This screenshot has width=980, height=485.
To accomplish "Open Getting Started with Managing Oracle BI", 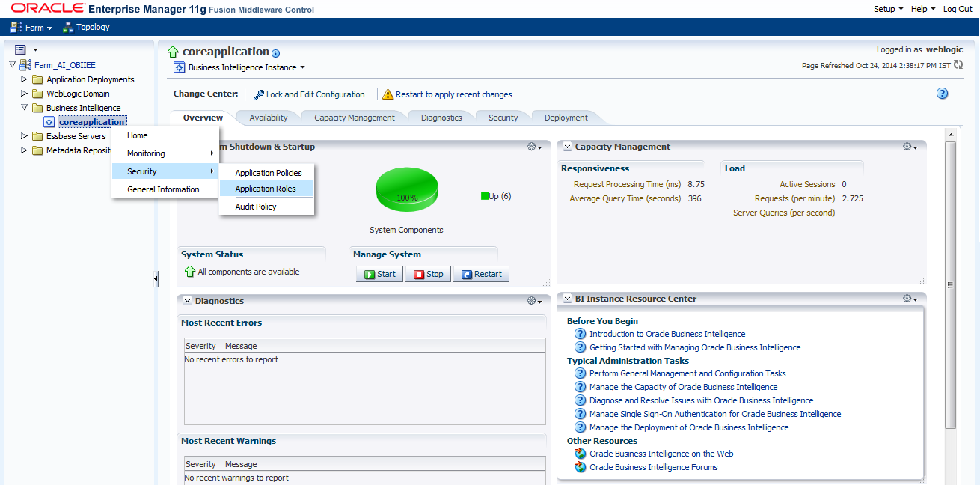I will point(695,347).
